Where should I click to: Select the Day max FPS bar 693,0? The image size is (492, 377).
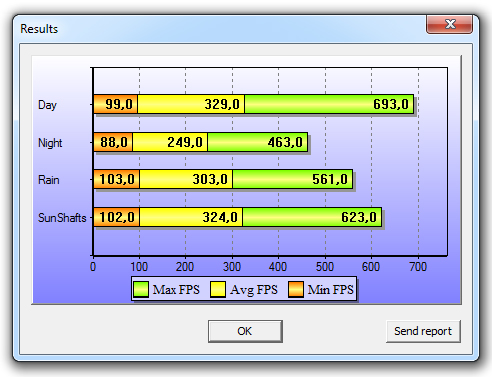tap(329, 104)
